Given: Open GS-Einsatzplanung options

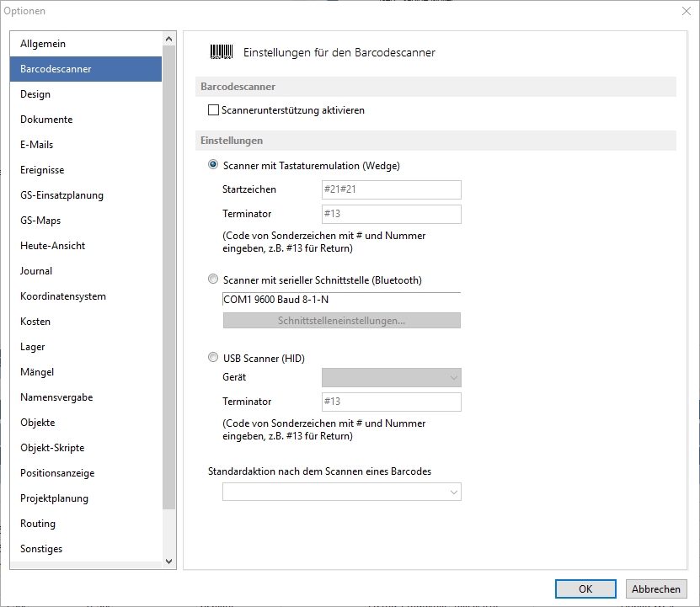Looking at the screenshot, I should coord(86,195).
